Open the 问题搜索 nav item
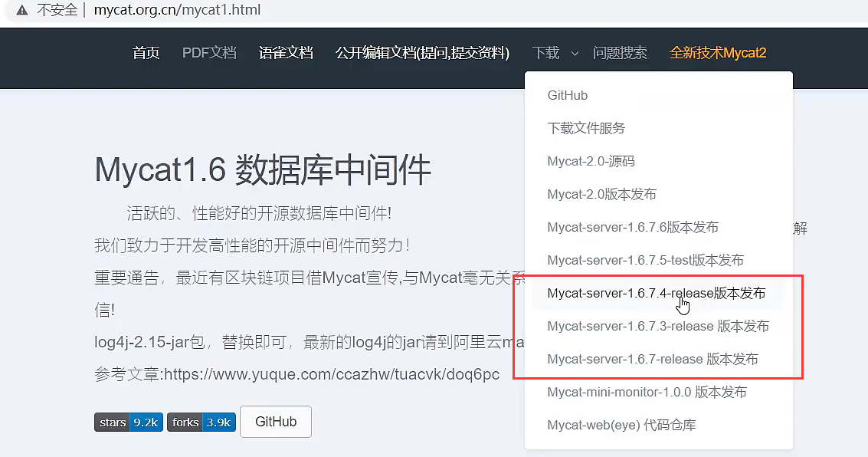 (620, 53)
